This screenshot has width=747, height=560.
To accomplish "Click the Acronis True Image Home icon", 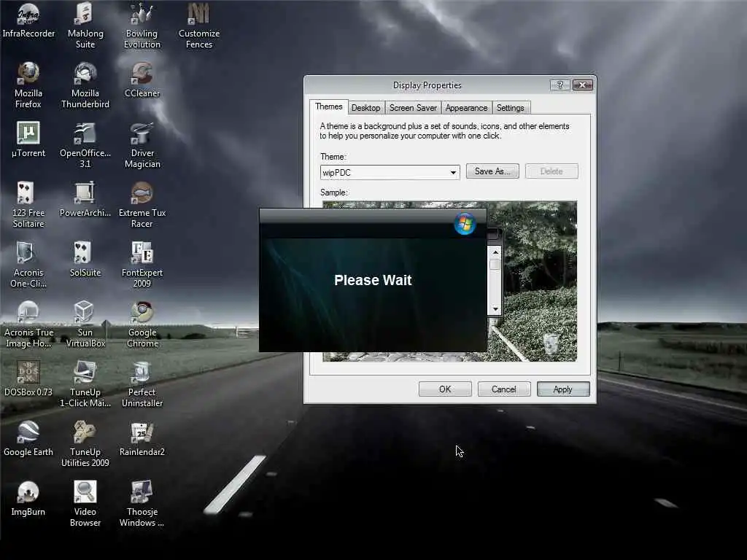I will [x=28, y=324].
